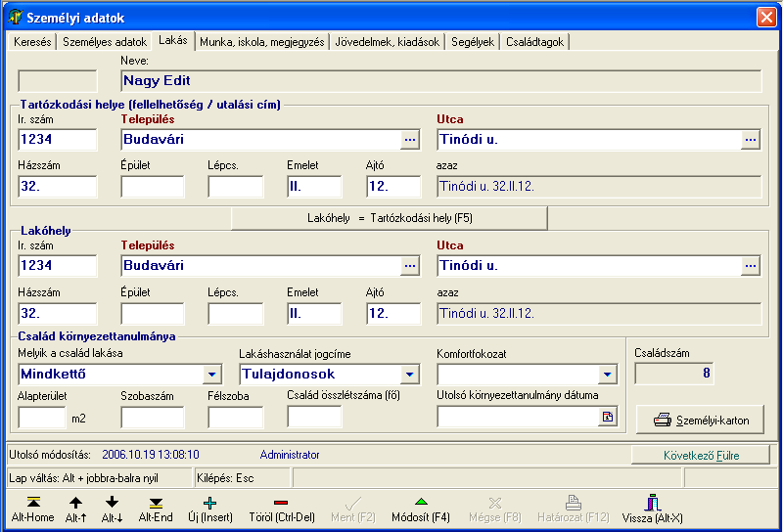
Task: Edit record with Módosít (F4)
Action: pyautogui.click(x=421, y=510)
